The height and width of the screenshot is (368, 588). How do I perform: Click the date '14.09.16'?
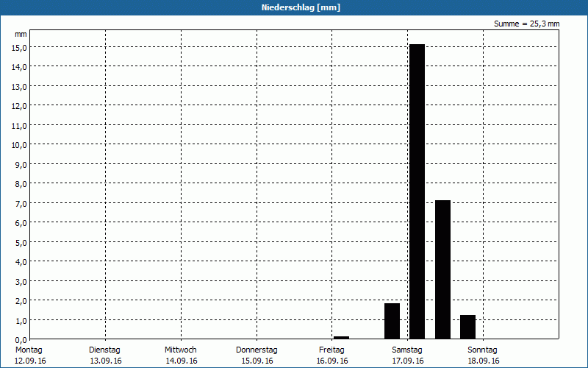182,361
